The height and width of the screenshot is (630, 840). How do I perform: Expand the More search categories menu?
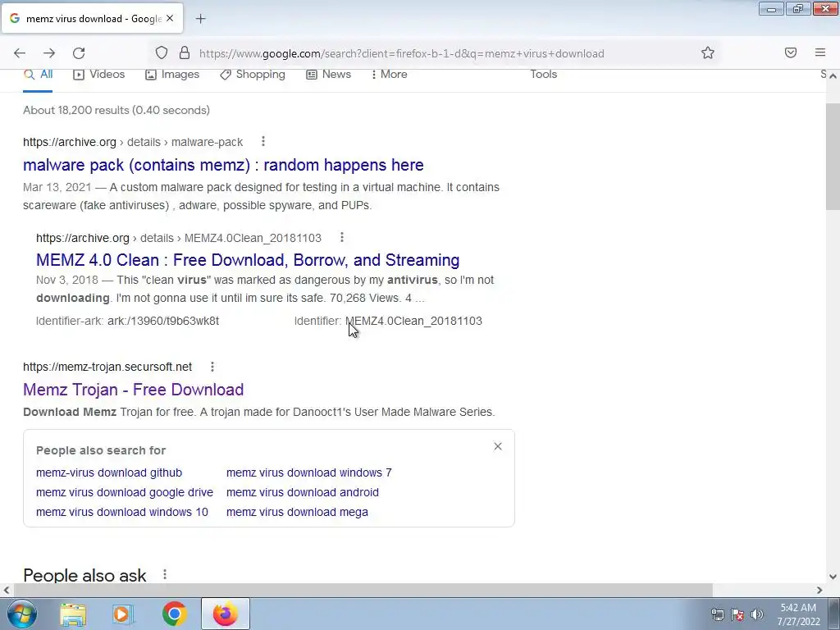(389, 75)
